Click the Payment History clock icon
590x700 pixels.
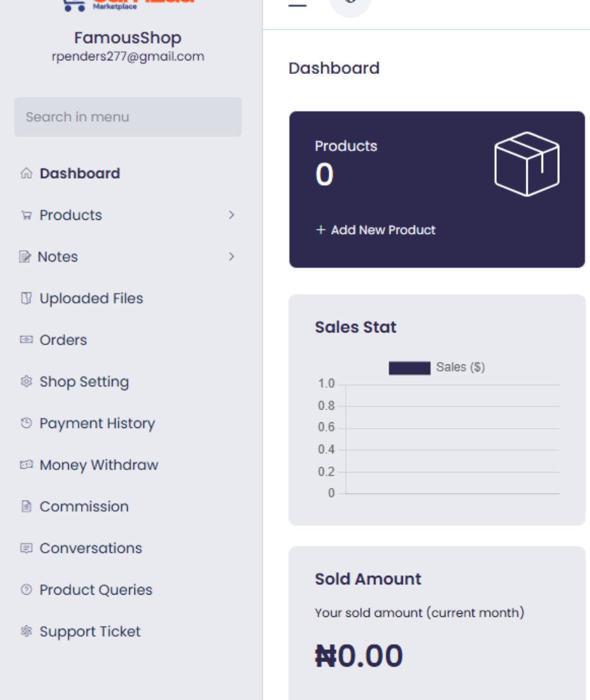click(26, 424)
